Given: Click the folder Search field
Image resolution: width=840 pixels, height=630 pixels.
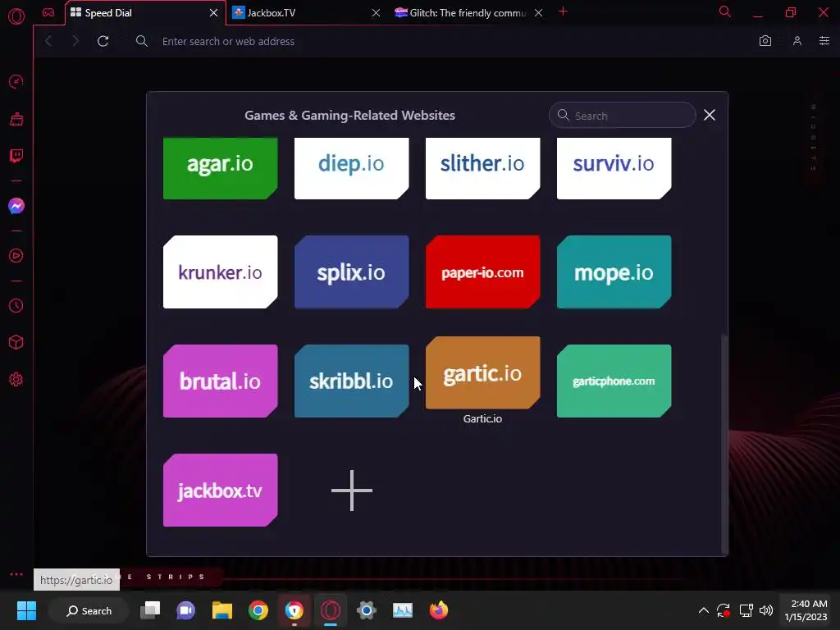Looking at the screenshot, I should [623, 115].
